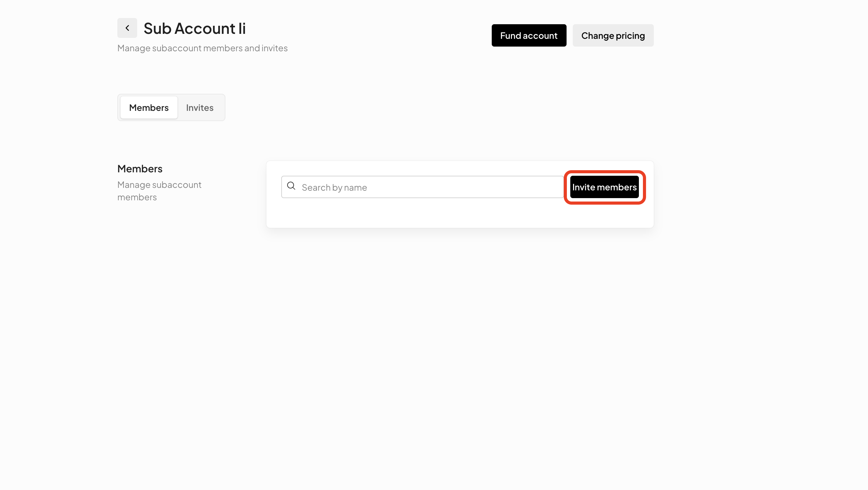This screenshot has height=490, width=868.
Task: Click the 'Manage subaccount members' description text
Action: (x=159, y=191)
